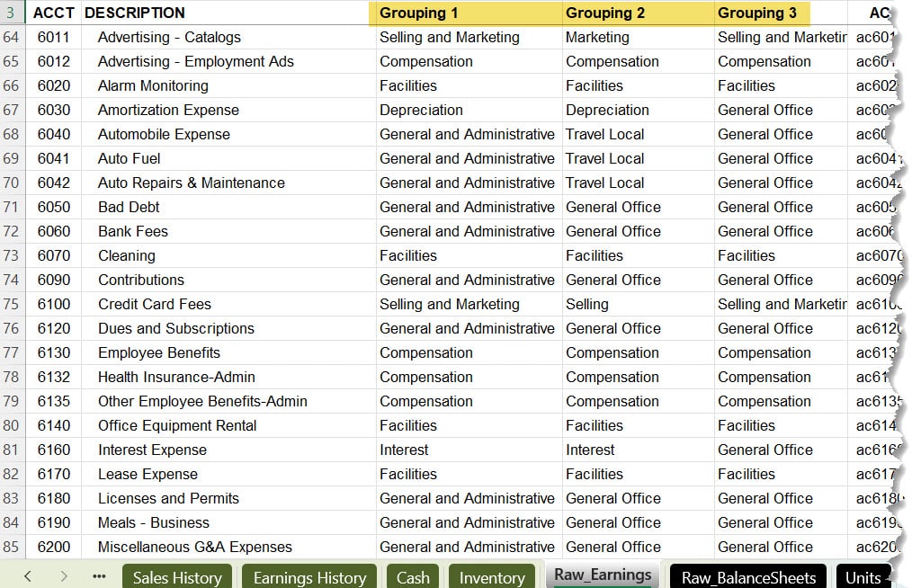Click the next sheet navigation arrow
912x588 pixels.
(x=63, y=576)
